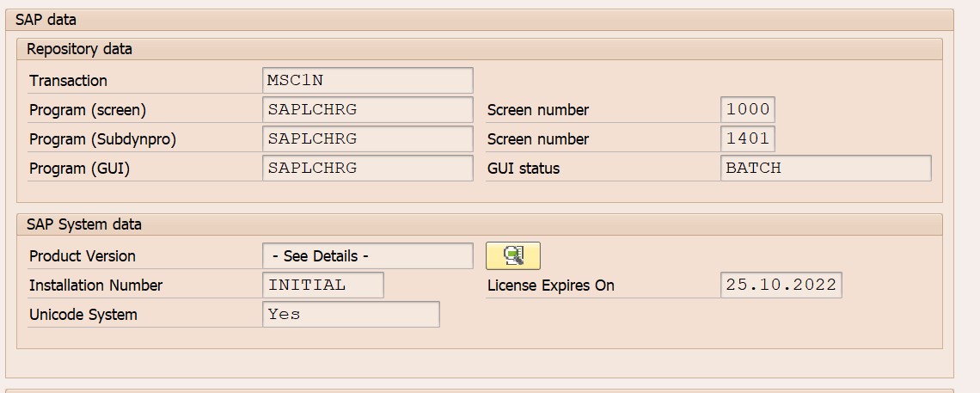Select the Program (Subdynpro) SAPLCHRG field
This screenshot has height=393, width=980.
[x=367, y=139]
